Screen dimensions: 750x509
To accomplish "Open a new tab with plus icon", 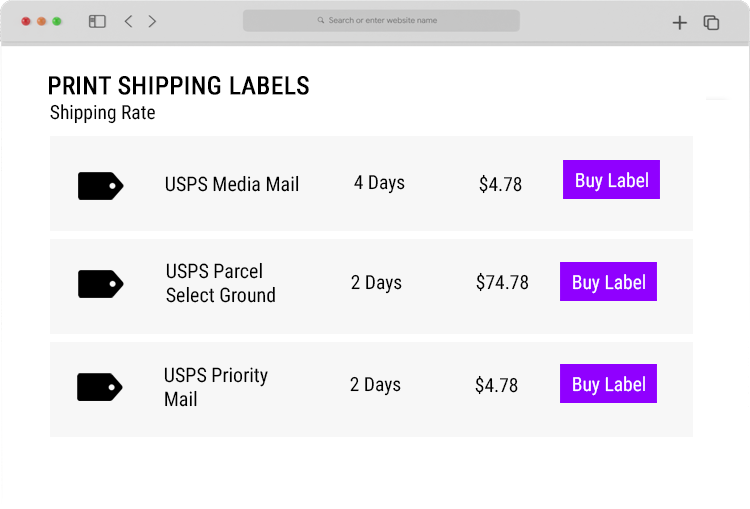I will point(679,22).
